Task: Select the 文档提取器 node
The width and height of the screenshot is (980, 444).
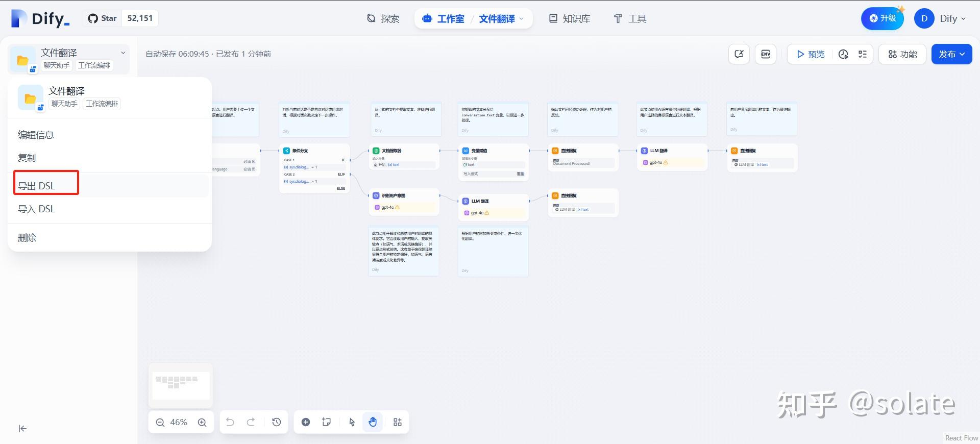Action: coord(404,157)
